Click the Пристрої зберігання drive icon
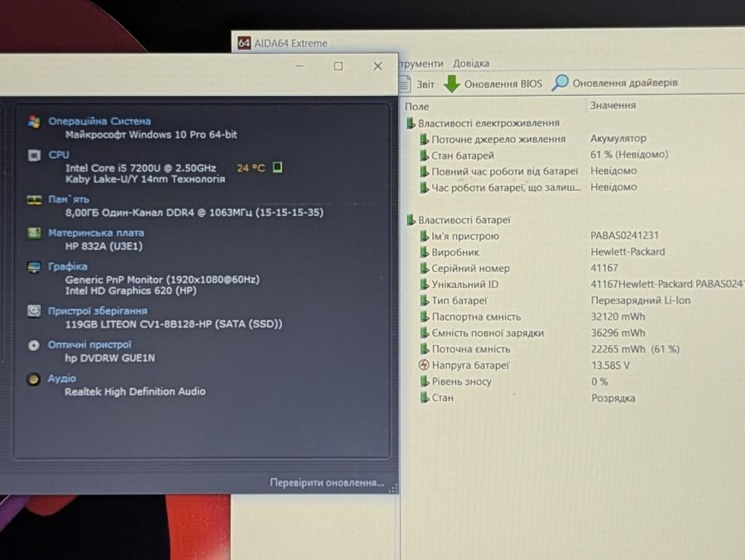 click(34, 311)
